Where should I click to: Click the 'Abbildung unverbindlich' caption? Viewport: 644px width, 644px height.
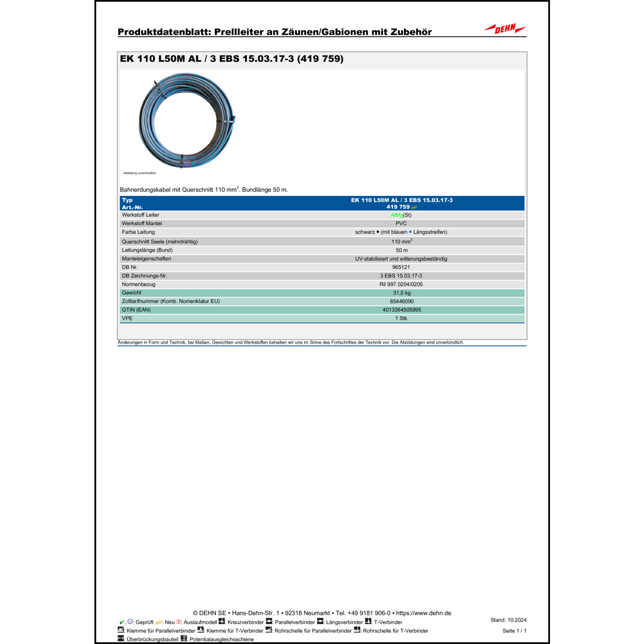coord(140,173)
